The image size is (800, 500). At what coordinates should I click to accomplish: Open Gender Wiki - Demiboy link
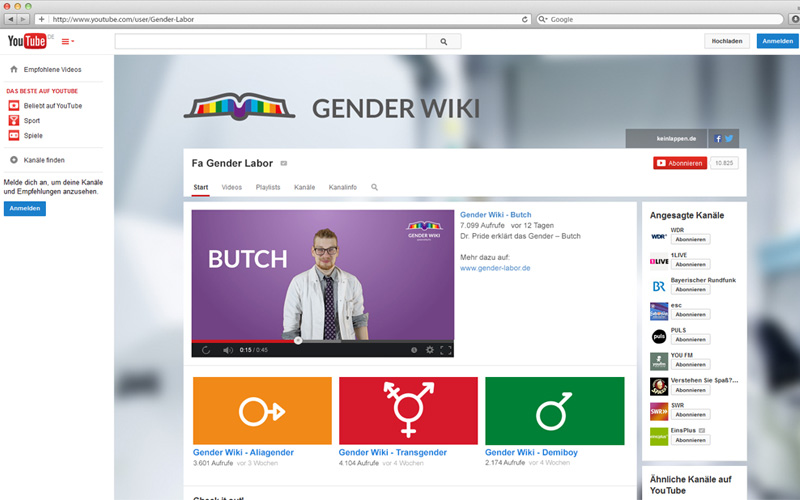(531, 453)
